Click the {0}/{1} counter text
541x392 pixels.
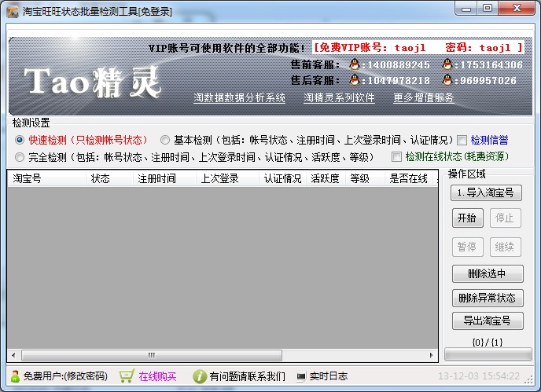coord(488,343)
